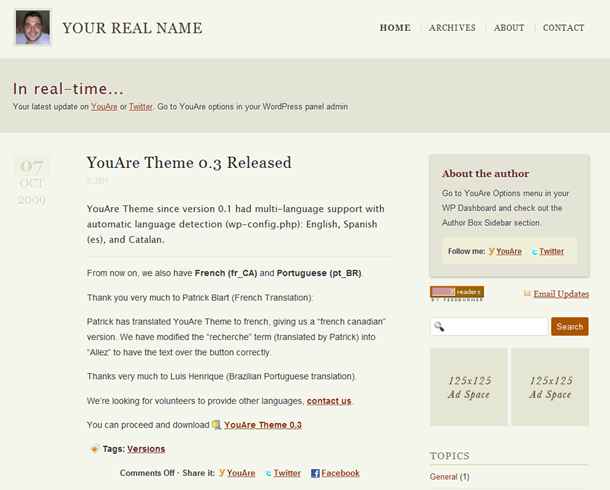Click the orange Search button
This screenshot has height=490, width=610.
pyautogui.click(x=570, y=326)
